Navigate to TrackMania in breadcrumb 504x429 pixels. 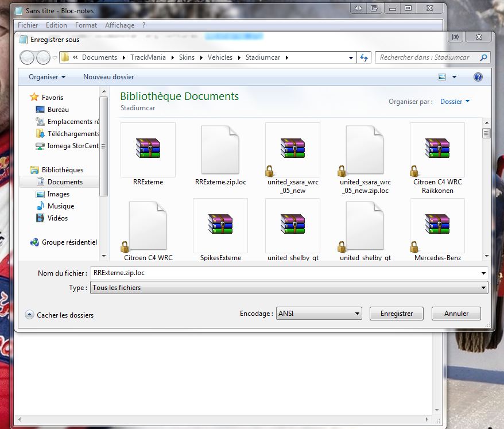point(148,57)
